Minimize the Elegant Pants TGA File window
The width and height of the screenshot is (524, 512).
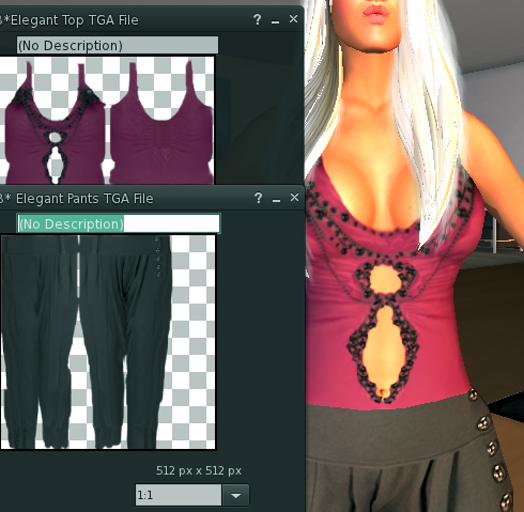276,201
